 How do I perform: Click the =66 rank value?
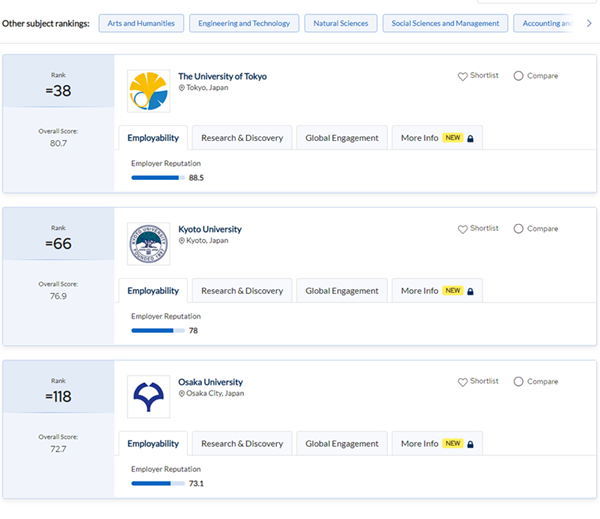[58, 244]
